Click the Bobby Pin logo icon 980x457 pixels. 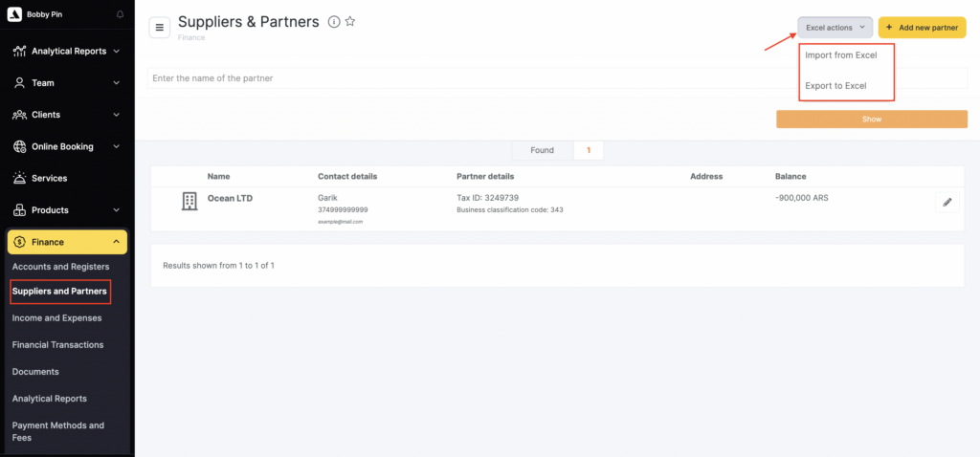pos(13,14)
